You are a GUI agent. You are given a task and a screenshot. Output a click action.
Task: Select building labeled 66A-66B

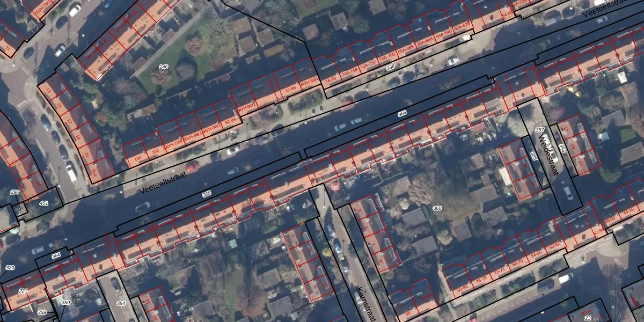(425, 40)
